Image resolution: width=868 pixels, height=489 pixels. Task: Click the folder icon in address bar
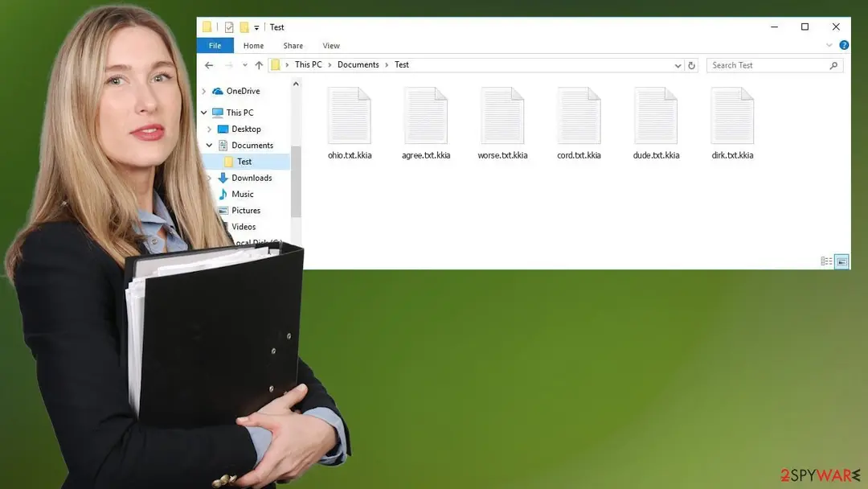tap(275, 65)
